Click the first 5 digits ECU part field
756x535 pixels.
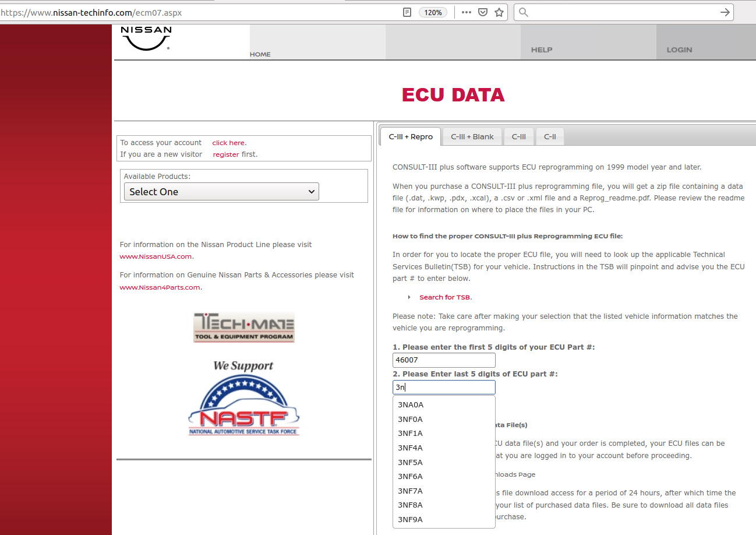444,360
